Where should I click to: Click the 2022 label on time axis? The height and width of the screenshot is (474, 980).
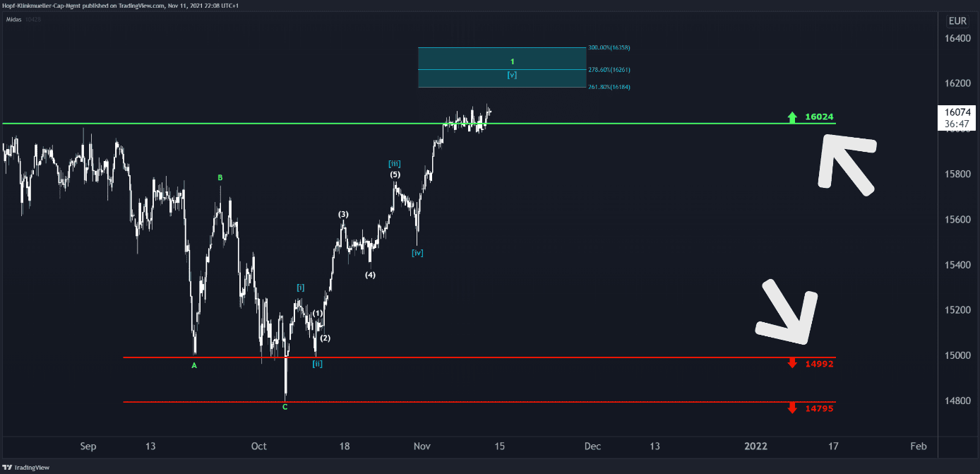tap(756, 446)
